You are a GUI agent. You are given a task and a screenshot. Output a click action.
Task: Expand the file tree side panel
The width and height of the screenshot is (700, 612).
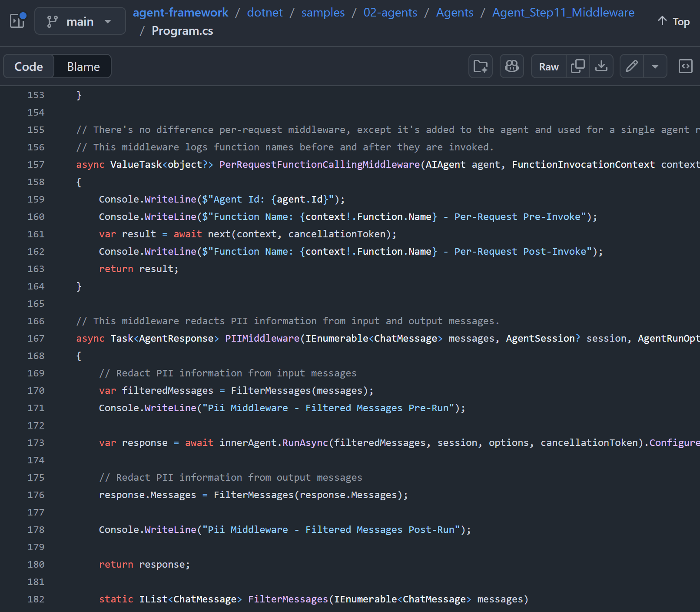coord(17,20)
